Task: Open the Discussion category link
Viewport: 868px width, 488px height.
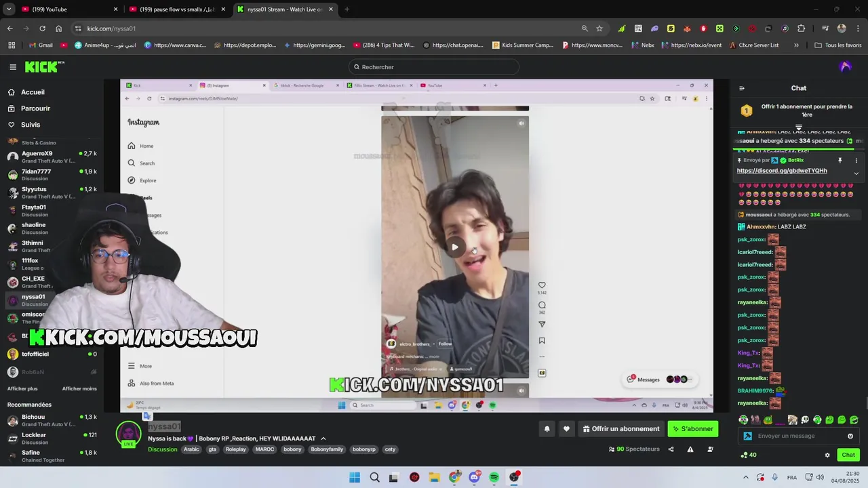Action: coord(163,449)
